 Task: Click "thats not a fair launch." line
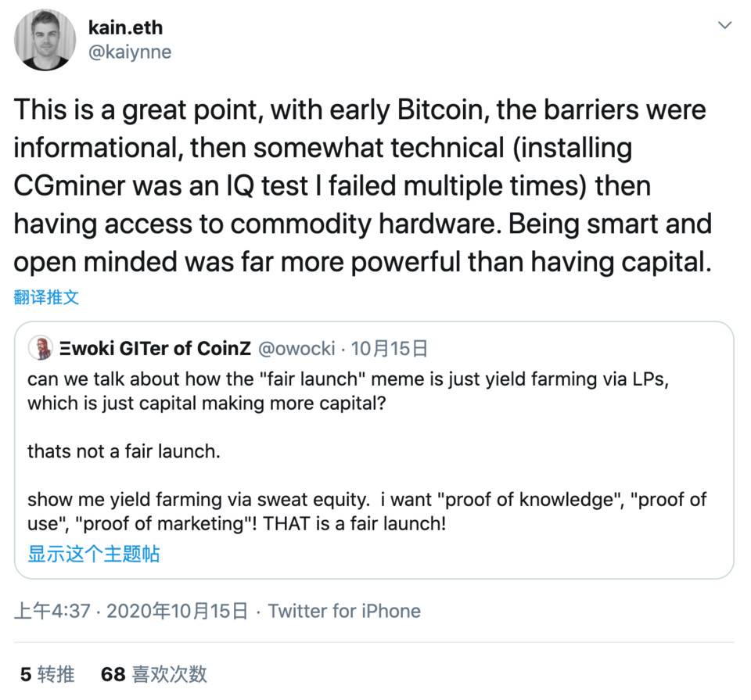click(x=124, y=451)
